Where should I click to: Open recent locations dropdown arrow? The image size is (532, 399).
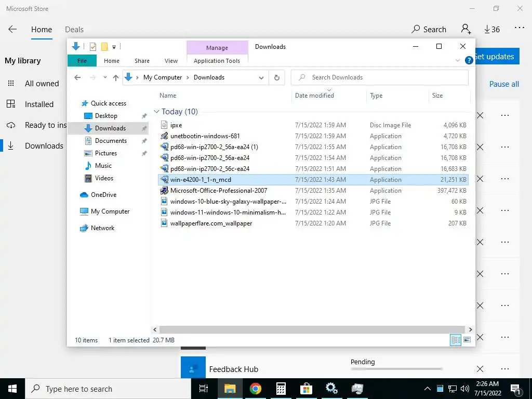coord(105,77)
